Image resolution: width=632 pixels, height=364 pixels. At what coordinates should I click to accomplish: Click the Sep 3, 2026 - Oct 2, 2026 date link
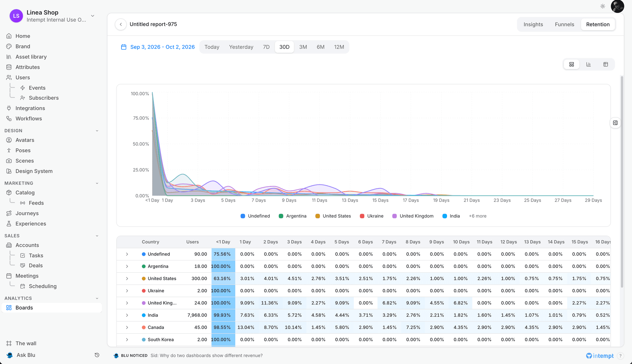point(162,47)
